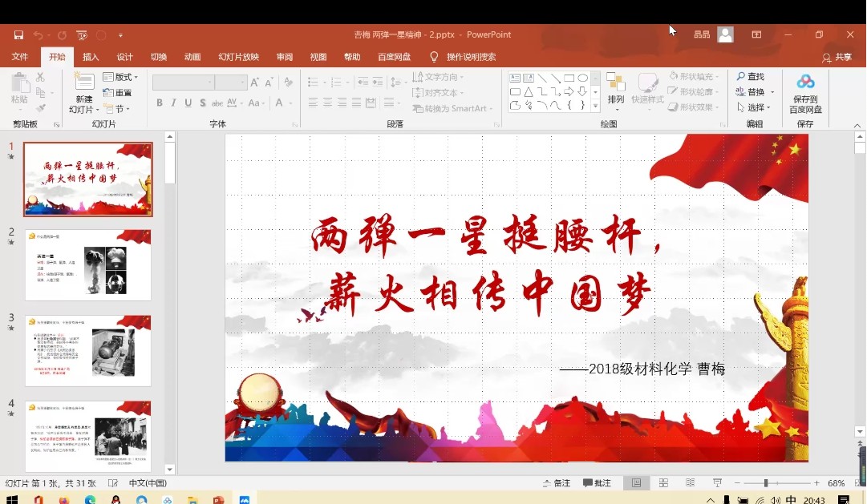867x504 pixels.
Task: Select the oval shape in shapes gallery
Action: point(583,78)
